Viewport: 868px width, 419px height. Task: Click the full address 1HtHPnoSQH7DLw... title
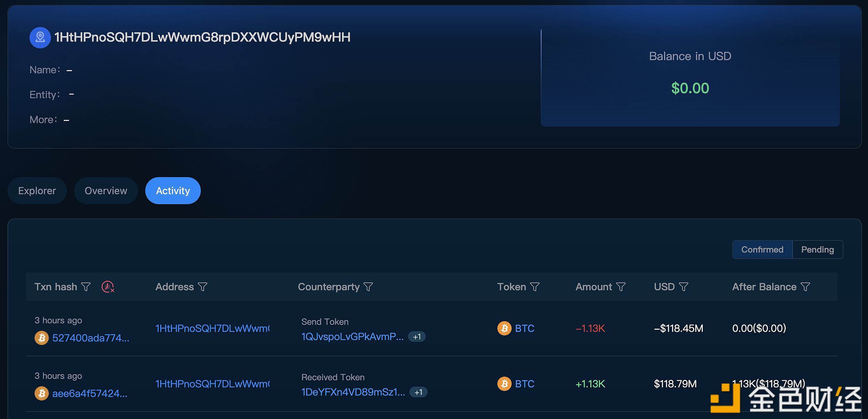tap(202, 37)
